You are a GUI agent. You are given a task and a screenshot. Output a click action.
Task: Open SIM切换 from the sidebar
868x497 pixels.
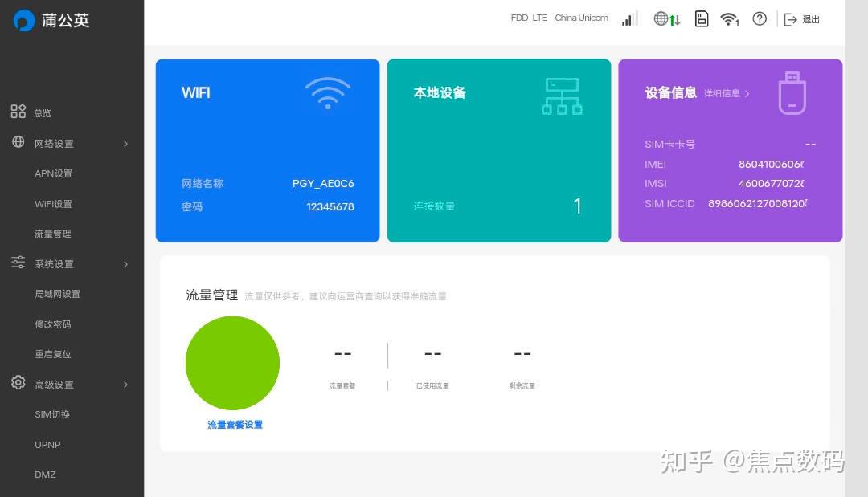point(51,414)
